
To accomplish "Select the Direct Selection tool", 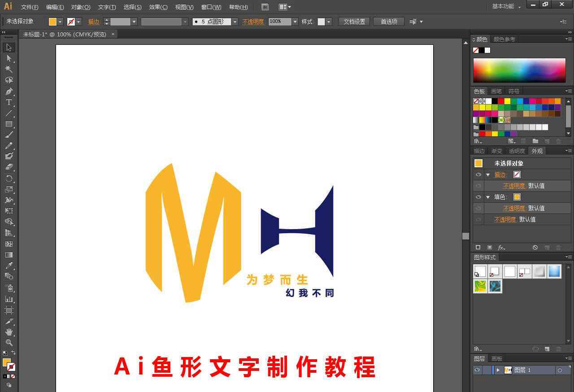I will tap(9, 58).
